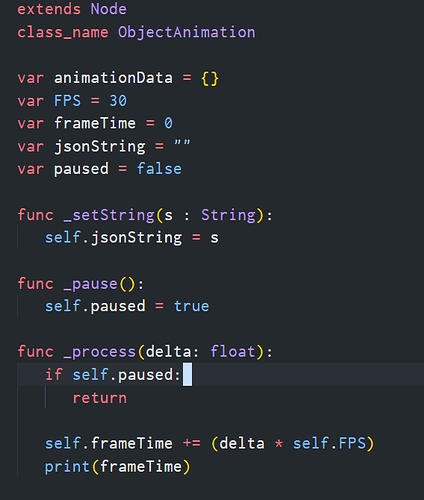Click the _process function name
Screen dimensions: 424x500
click(x=100, y=352)
